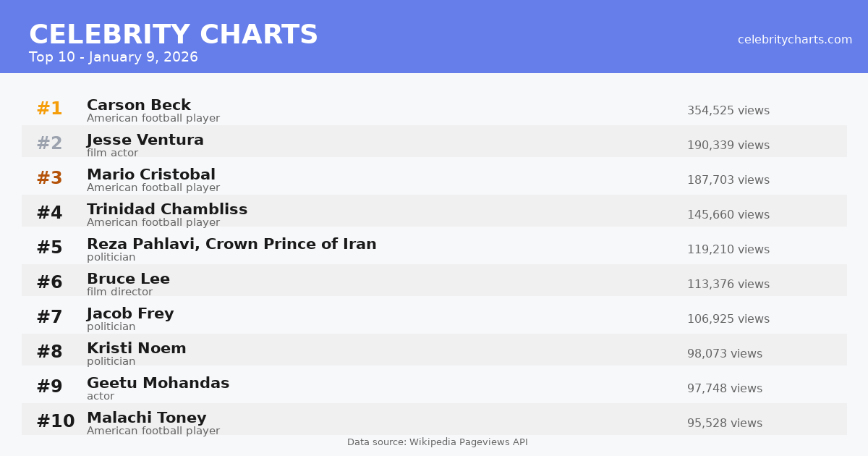Click Reza Pahlavi, Crown Prince of Iran

tap(231, 245)
